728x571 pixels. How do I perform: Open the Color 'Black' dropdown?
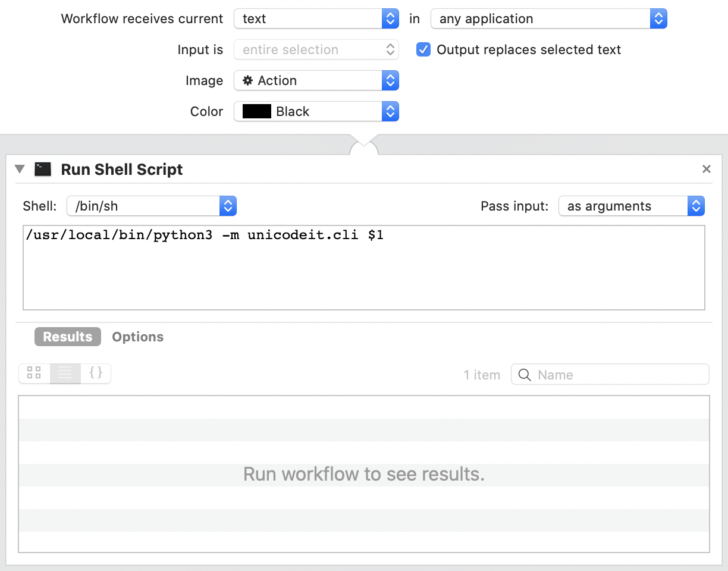coord(316,112)
